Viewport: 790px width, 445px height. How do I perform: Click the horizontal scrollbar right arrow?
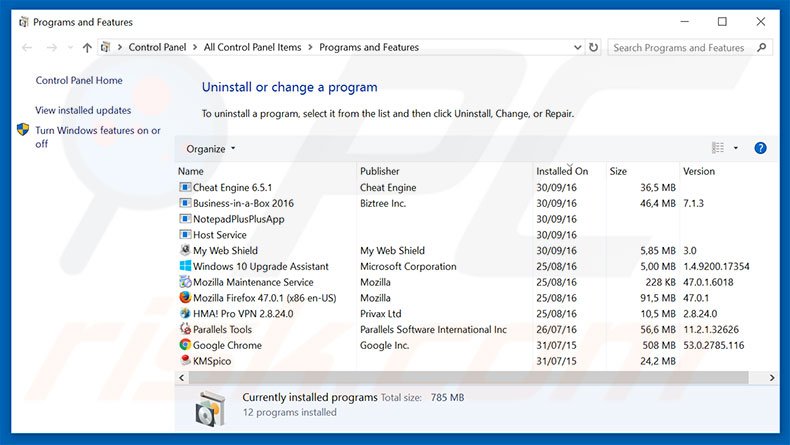(x=772, y=377)
